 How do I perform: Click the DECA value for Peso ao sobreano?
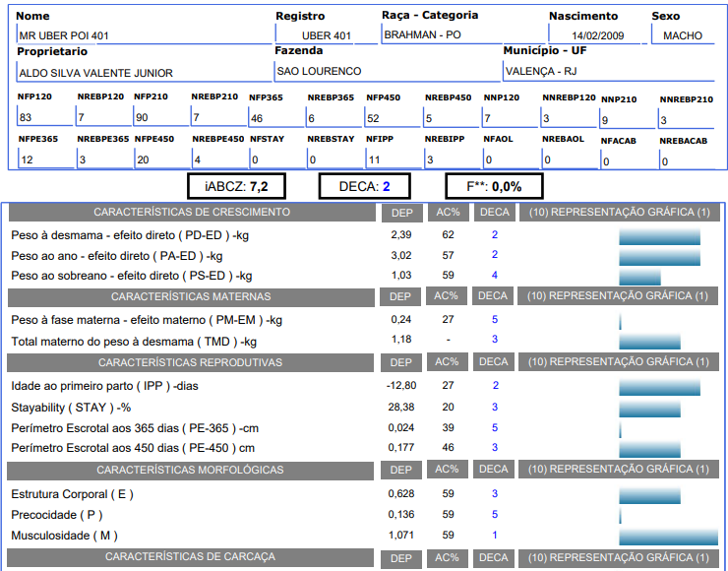tap(494, 276)
